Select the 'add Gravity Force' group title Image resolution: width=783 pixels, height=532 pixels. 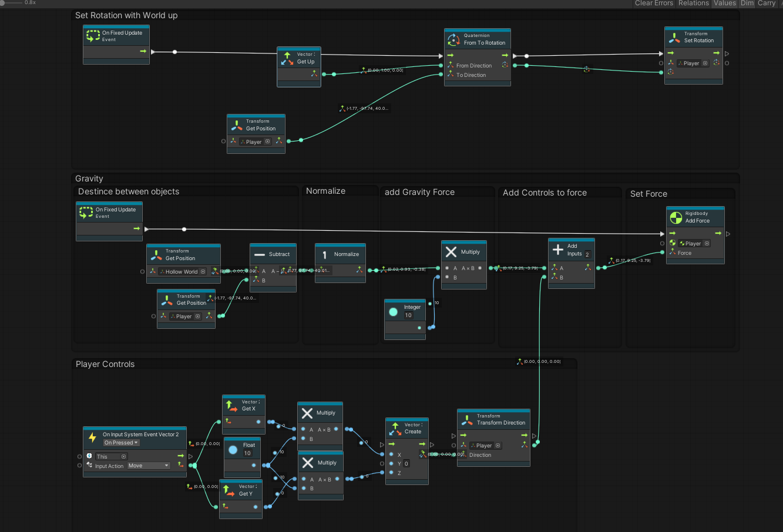point(419,192)
